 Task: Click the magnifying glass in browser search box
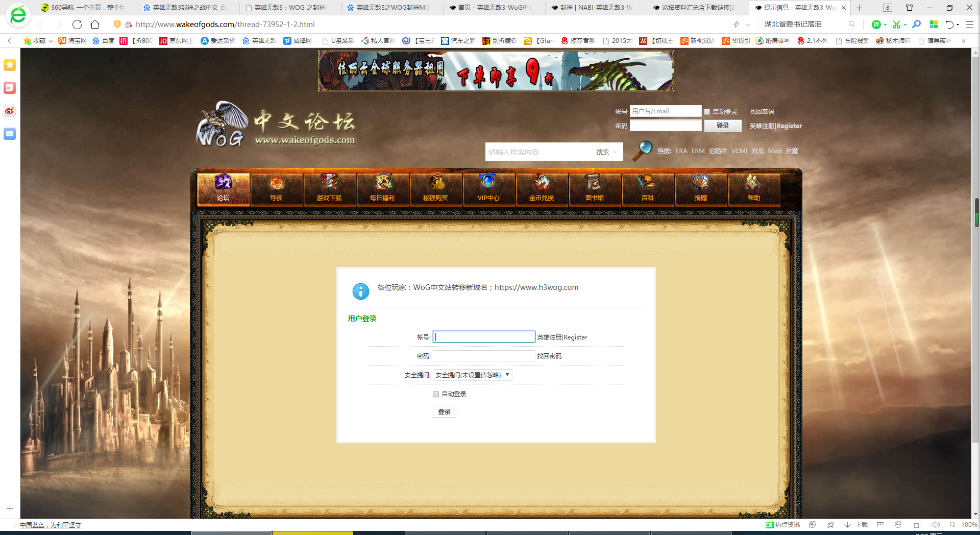point(851,24)
